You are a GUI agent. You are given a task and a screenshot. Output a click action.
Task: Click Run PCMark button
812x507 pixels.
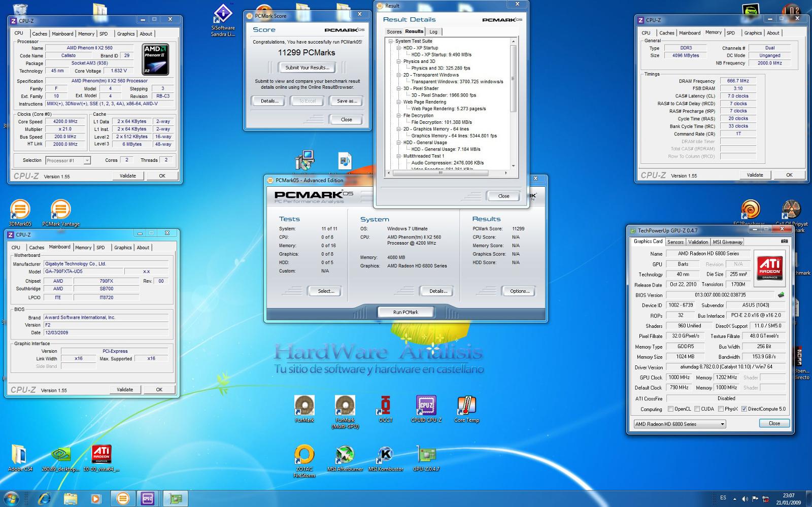click(405, 312)
